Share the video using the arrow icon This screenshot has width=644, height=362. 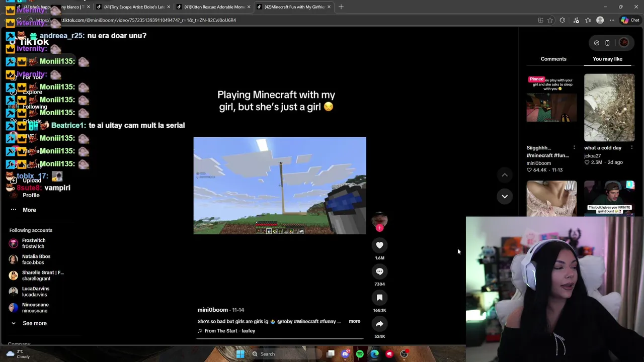pos(379,324)
